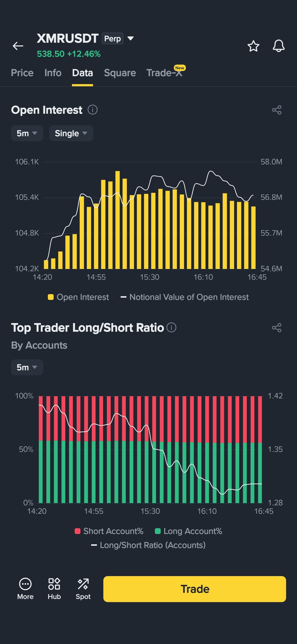Tap the back arrow icon
The image size is (297, 644).
18,46
